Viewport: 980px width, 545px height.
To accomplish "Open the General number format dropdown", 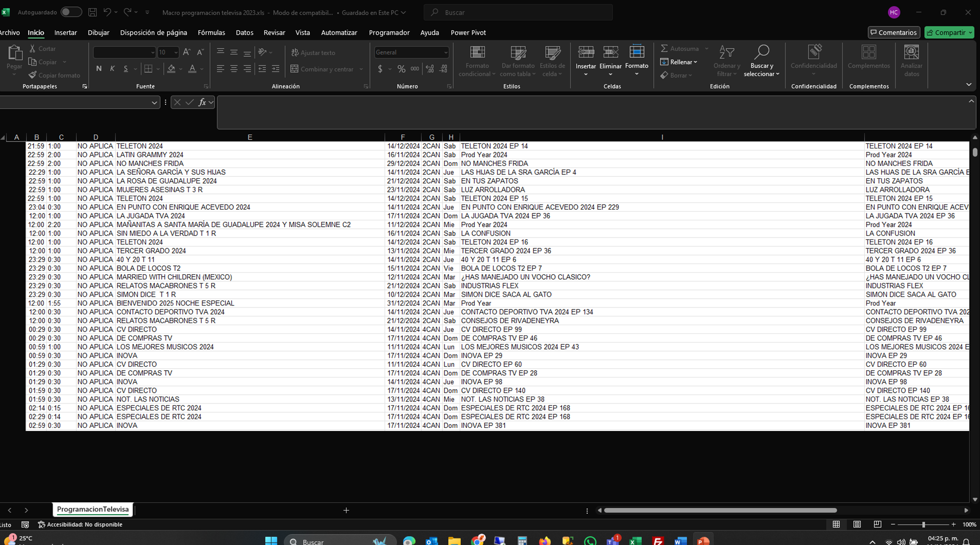I will tap(445, 52).
